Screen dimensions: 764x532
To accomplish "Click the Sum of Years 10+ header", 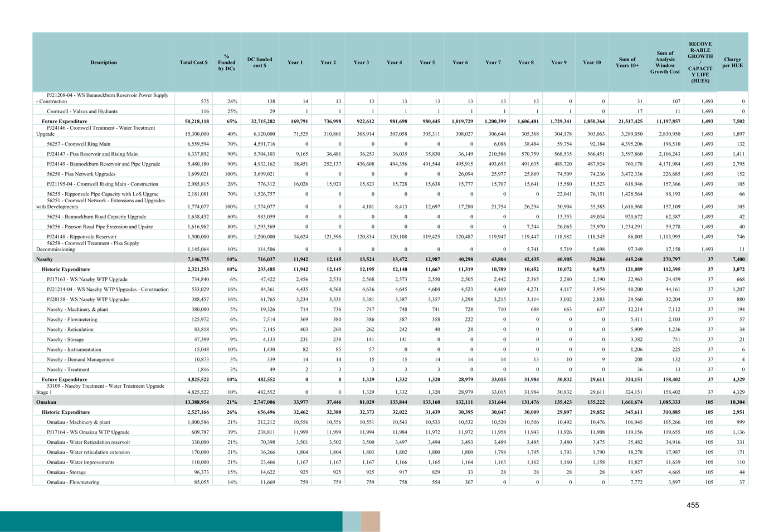I will (627, 62).
